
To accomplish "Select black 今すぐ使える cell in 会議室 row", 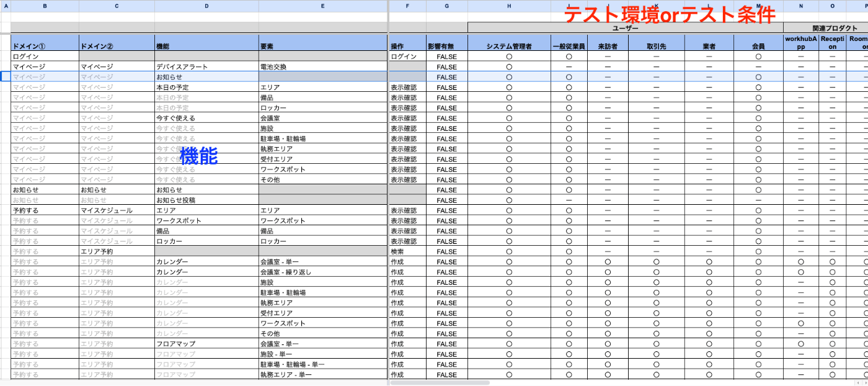I will click(x=206, y=118).
